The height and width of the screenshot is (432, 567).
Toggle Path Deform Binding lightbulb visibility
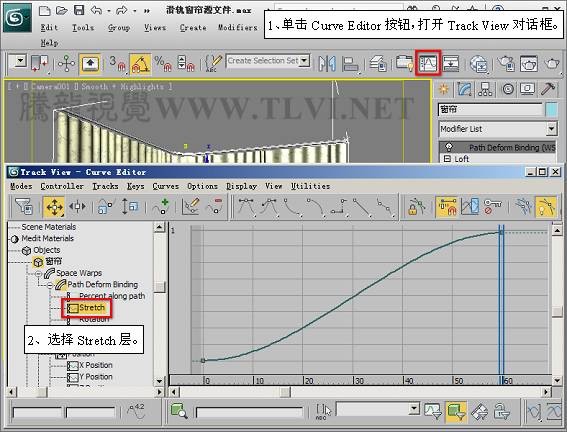[x=449, y=147]
